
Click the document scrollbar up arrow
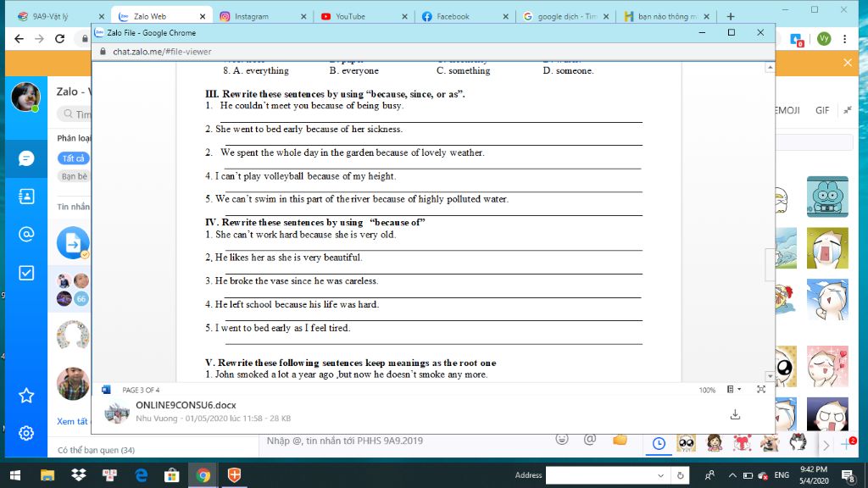[x=770, y=68]
